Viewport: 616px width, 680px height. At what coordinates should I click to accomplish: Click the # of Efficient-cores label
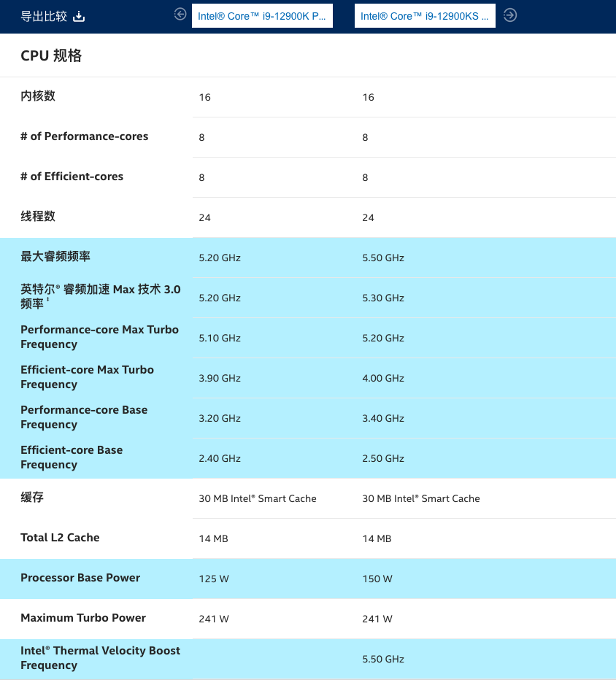point(72,177)
